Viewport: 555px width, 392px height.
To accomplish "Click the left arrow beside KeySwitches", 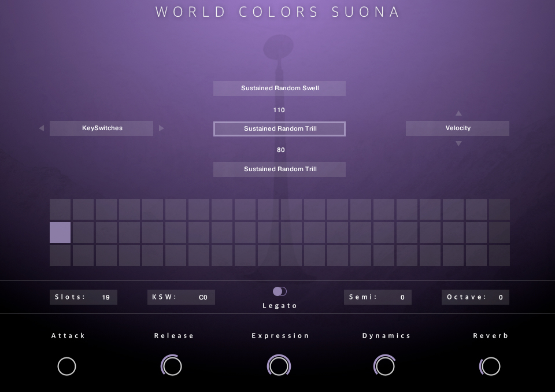I will point(41,128).
